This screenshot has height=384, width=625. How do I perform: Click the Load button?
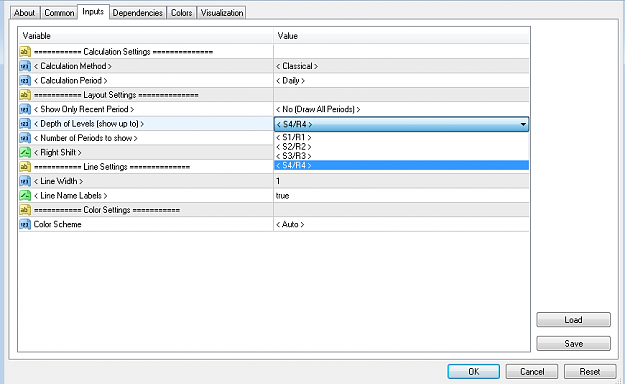coord(573,320)
